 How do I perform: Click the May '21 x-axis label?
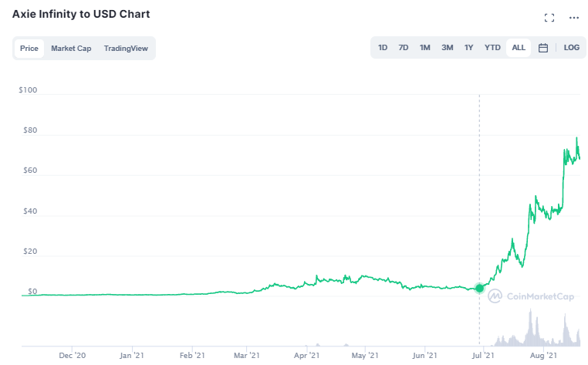pyautogui.click(x=365, y=355)
